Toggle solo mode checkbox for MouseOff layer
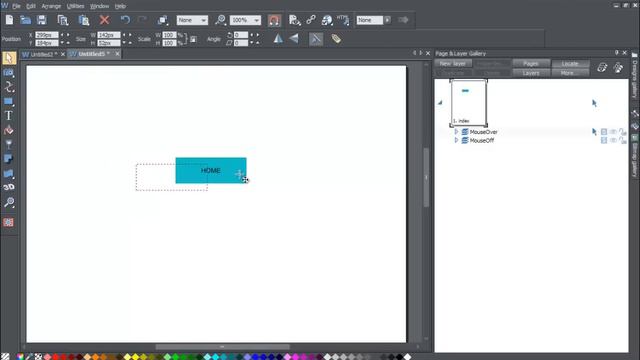 [x=604, y=140]
